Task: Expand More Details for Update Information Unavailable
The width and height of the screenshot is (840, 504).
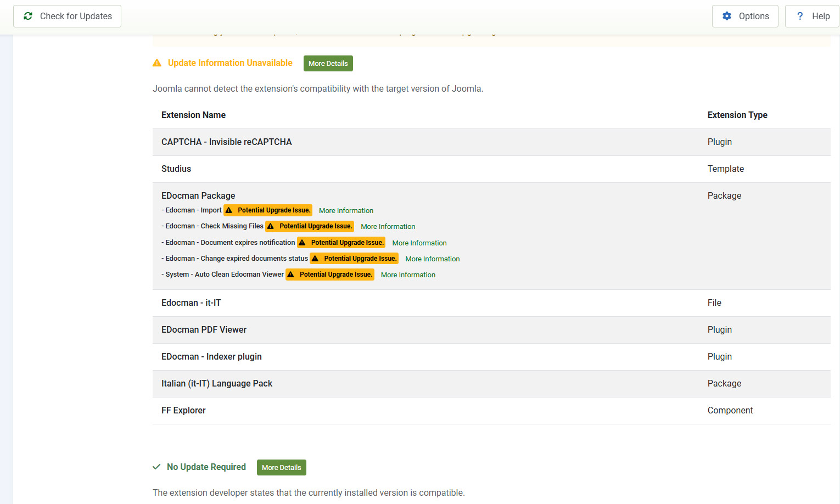Action: coord(328,64)
